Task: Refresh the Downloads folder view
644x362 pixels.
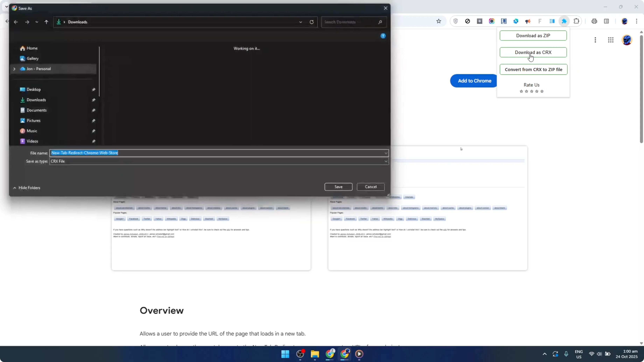Action: tap(311, 22)
